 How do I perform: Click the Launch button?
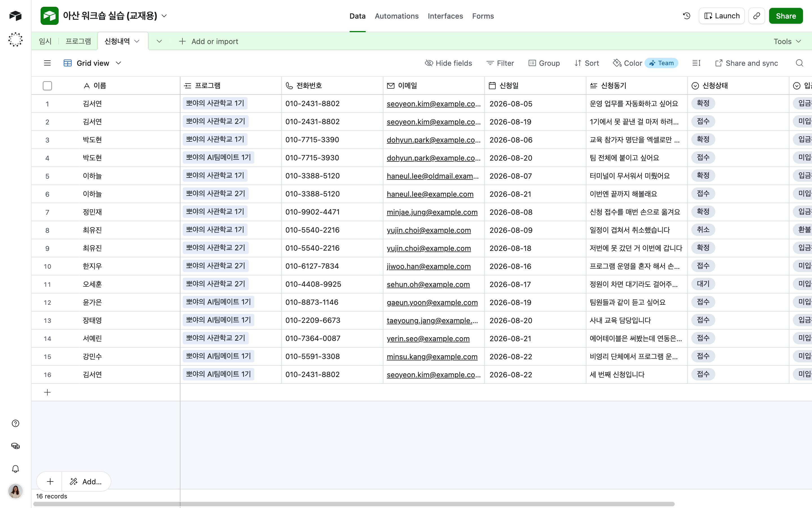[721, 16]
